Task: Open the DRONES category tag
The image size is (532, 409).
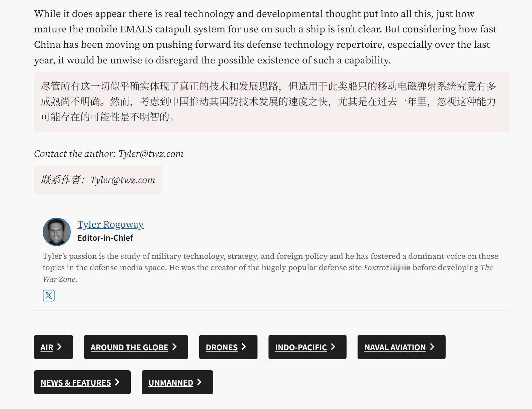Action: [x=228, y=347]
